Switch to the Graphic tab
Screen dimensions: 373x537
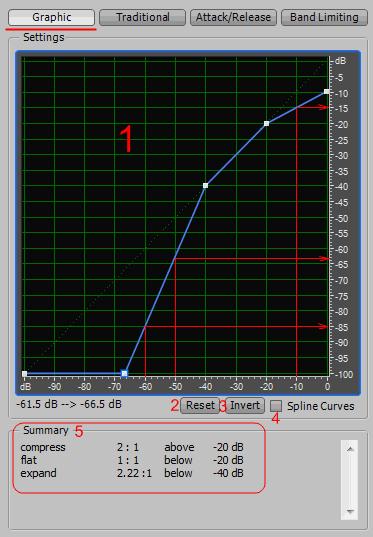tap(51, 17)
